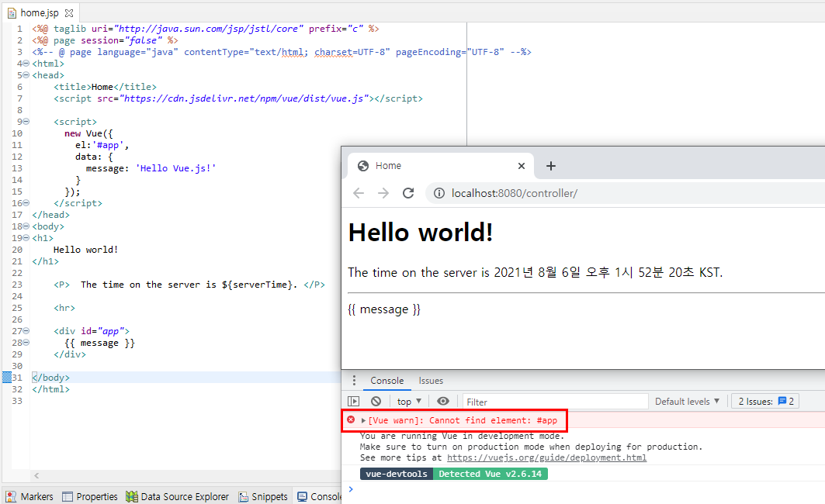
Task: Collapse the head tag fold on line 5
Action: coord(26,75)
